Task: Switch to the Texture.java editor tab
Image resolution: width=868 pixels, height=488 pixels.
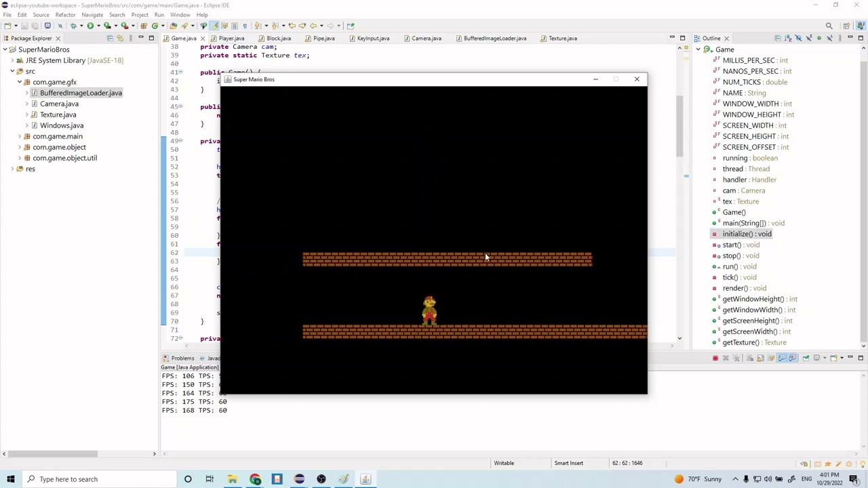Action: [x=563, y=39]
